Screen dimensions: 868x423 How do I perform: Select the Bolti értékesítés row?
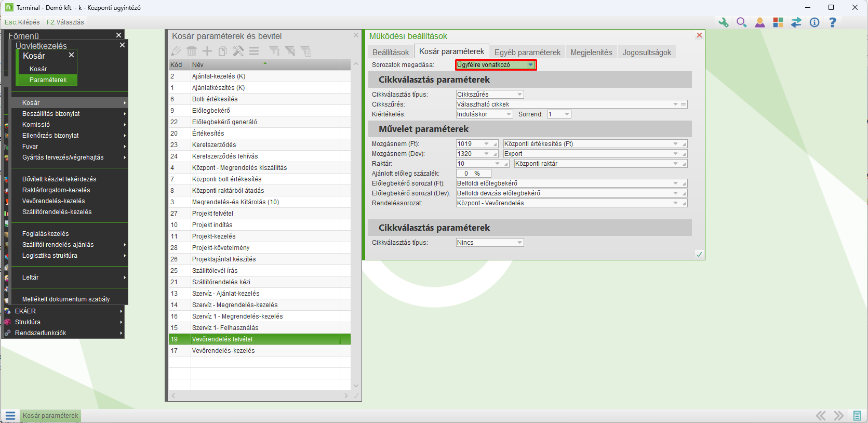coord(260,99)
